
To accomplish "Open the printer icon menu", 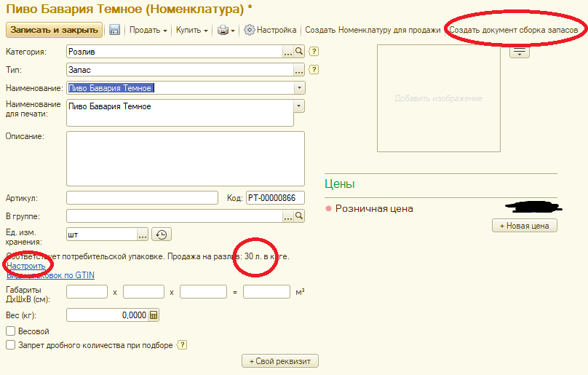I will pos(226,30).
